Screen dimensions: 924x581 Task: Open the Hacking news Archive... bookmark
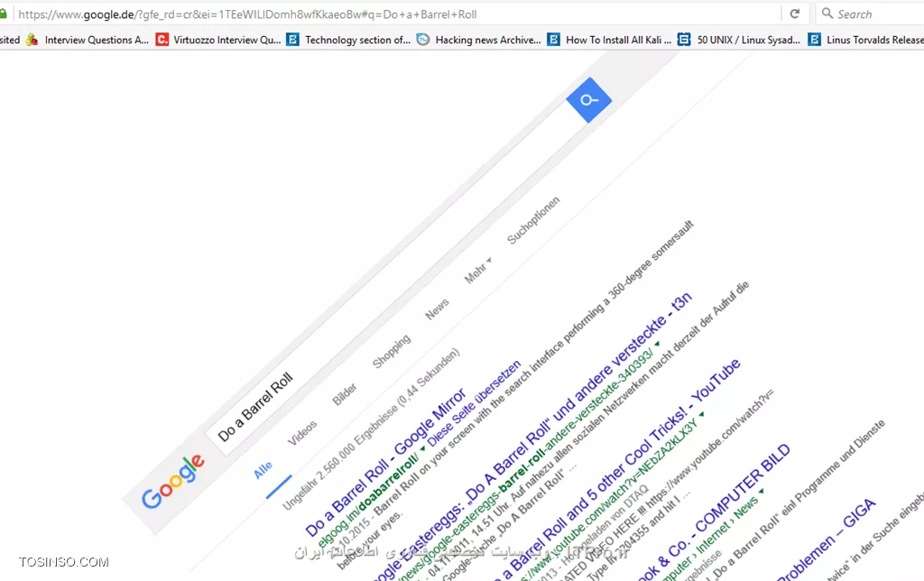pyautogui.click(x=488, y=40)
